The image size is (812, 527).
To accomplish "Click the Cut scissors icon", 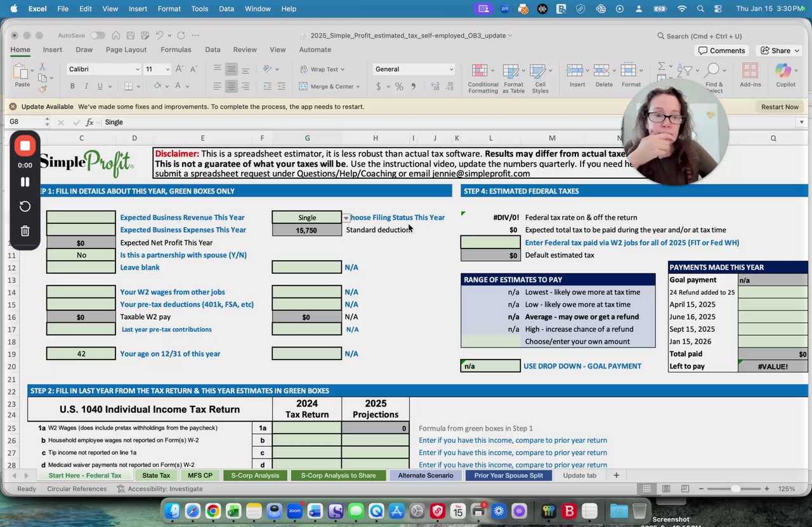I will tap(43, 67).
